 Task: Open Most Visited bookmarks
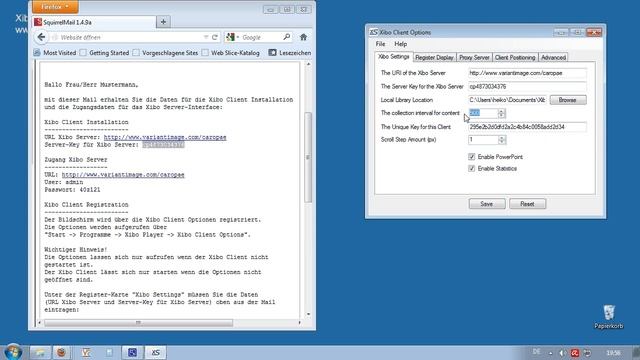55,53
